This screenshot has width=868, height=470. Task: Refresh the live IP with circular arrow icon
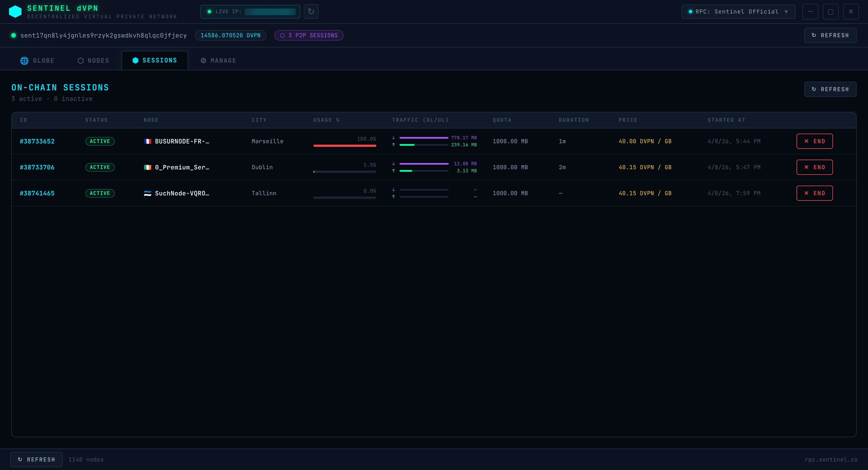311,12
